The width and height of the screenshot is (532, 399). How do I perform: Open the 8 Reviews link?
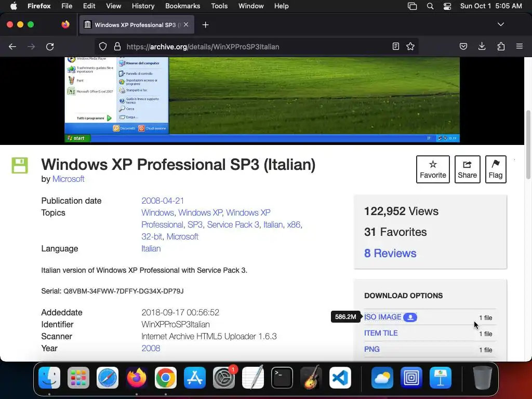(x=390, y=253)
